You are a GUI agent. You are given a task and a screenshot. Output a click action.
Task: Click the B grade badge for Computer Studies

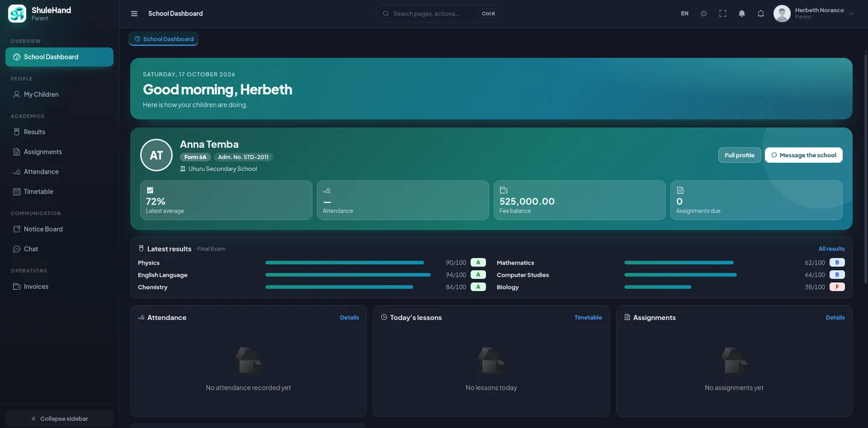coord(837,275)
